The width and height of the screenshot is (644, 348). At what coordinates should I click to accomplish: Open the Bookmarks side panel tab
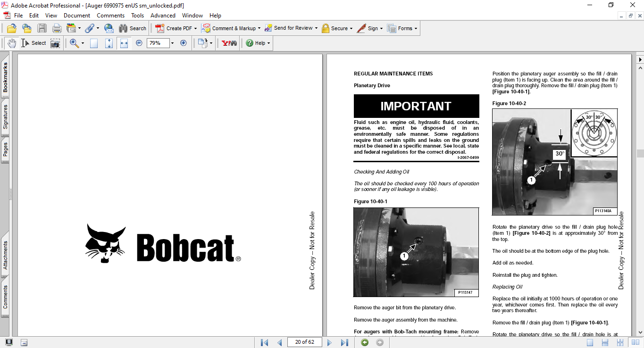click(5, 78)
